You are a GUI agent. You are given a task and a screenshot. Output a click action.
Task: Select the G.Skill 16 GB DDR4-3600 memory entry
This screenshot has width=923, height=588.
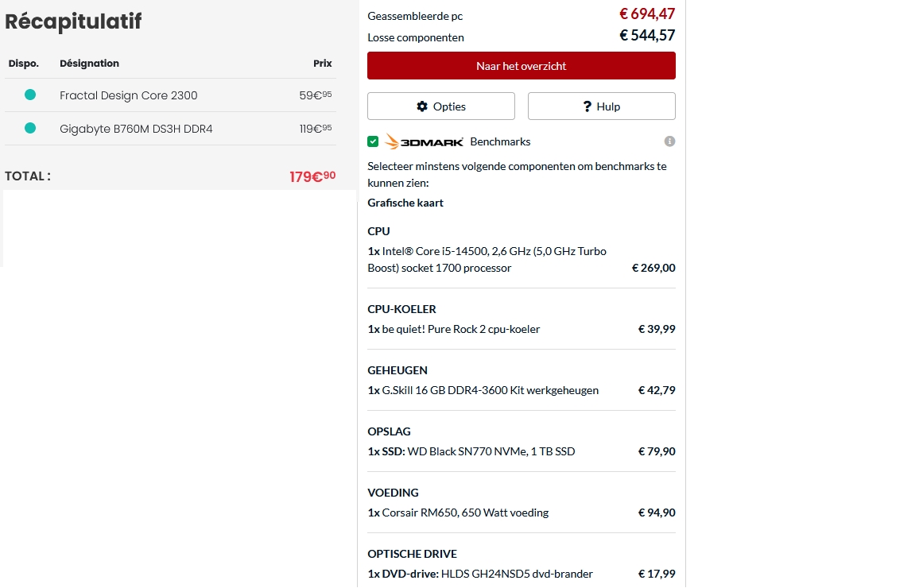click(x=483, y=390)
